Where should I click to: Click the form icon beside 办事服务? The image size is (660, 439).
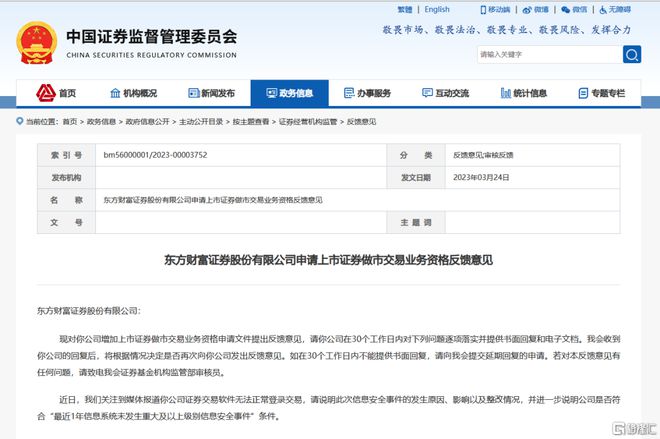[349, 93]
